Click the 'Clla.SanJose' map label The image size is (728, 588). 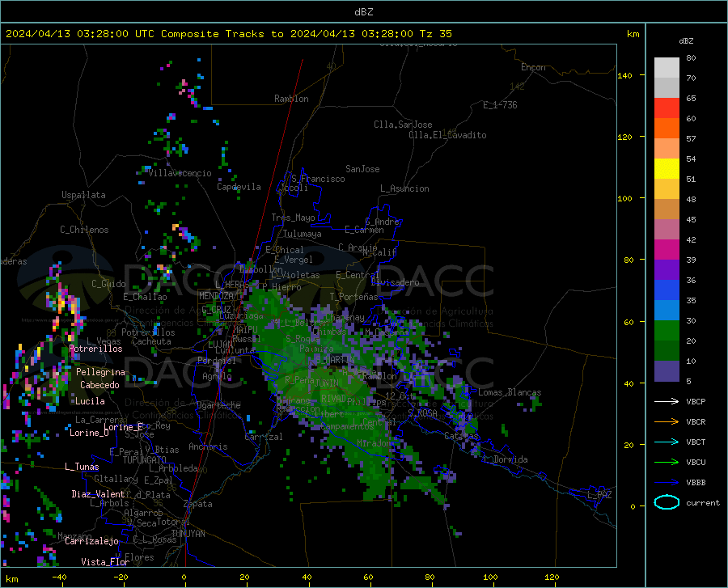[403, 125]
